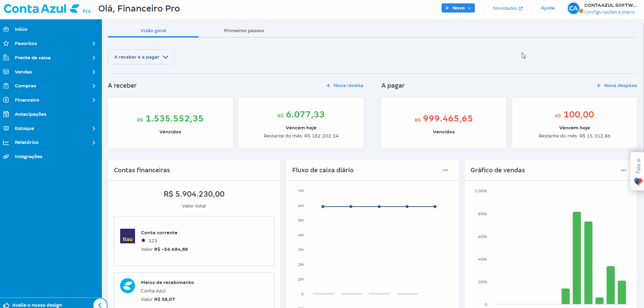The image size is (644, 308).
Task: Open Configurações e plano link
Action: (x=609, y=12)
